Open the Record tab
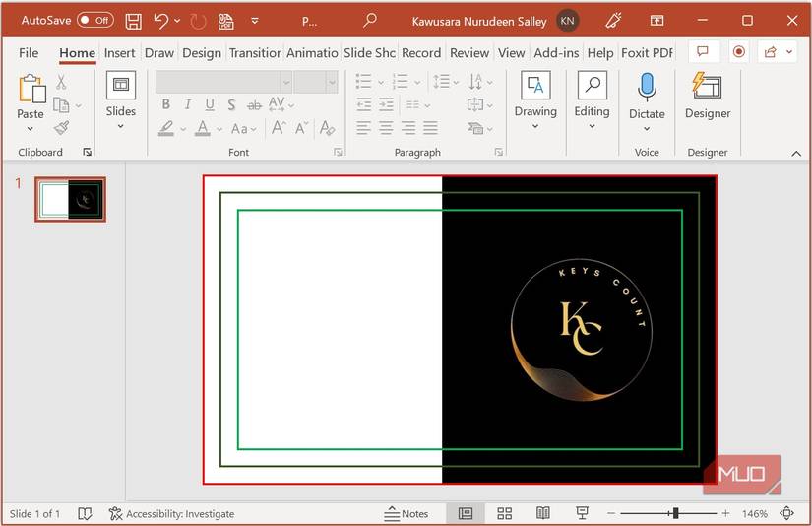 point(421,53)
